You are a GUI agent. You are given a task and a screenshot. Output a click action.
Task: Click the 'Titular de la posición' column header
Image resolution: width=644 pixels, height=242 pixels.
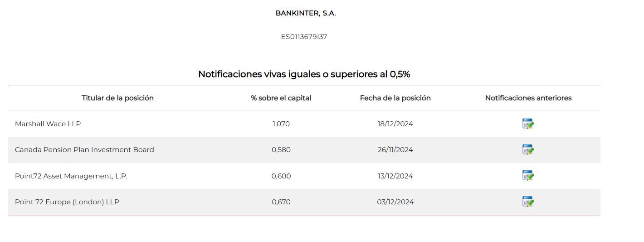tap(117, 98)
